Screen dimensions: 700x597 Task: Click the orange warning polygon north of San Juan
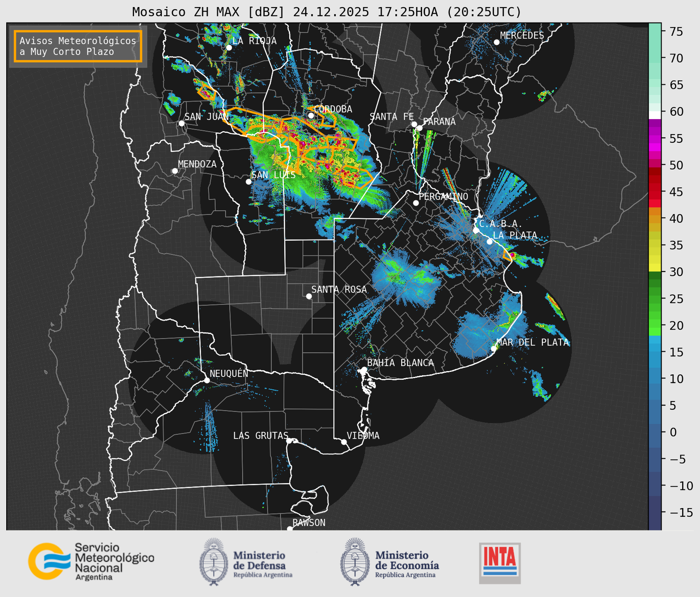click(x=207, y=92)
